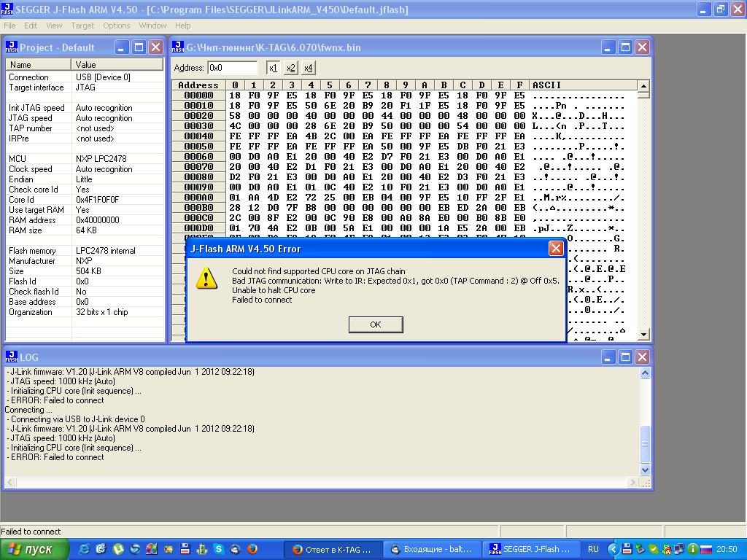747x560 pixels.
Task: Click the Core Id value 0x4F1F0F0F
Action: coord(98,200)
